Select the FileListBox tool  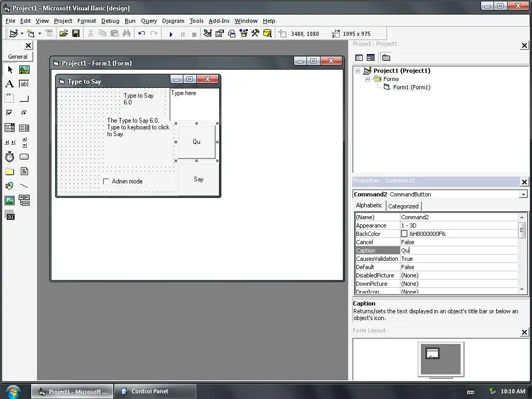[24, 171]
